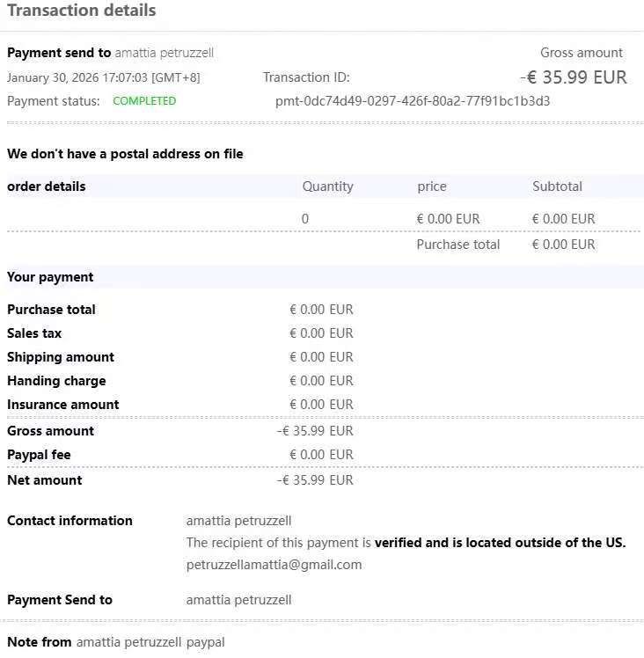This screenshot has height=658, width=644.
Task: Click the Insurance amount row label
Action: [x=62, y=405]
